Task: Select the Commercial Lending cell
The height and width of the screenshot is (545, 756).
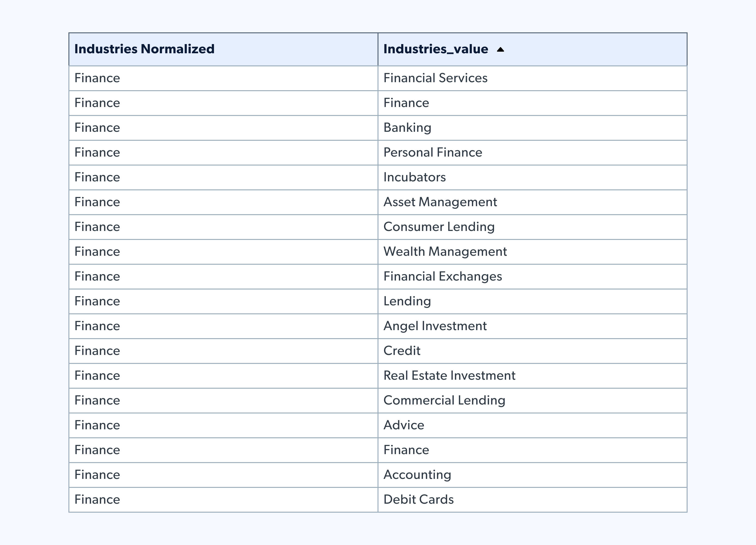Action: 444,400
